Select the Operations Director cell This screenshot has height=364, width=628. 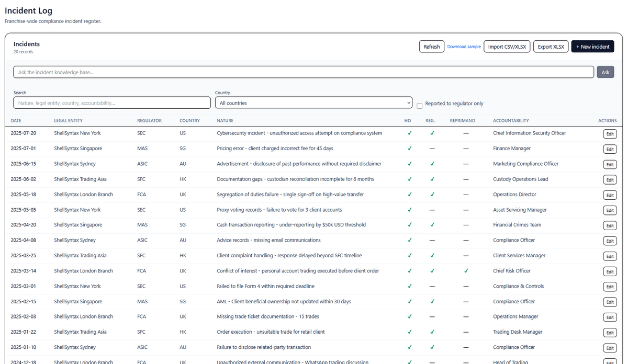click(x=514, y=194)
